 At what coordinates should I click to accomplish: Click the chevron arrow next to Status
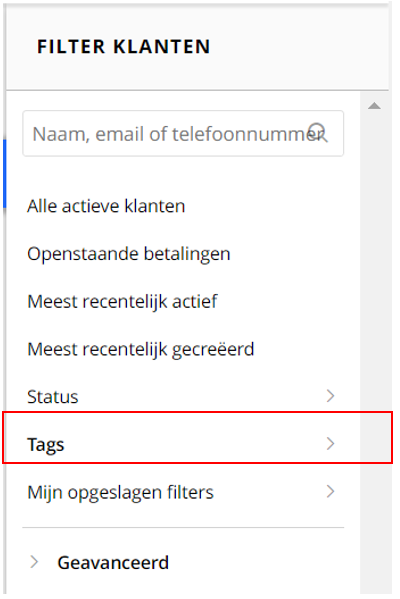click(x=331, y=396)
